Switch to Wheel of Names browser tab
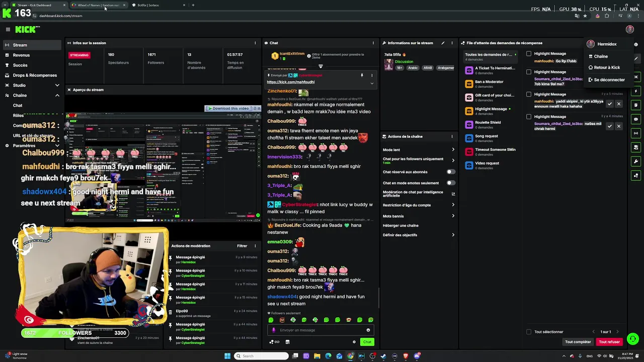 coord(99,5)
